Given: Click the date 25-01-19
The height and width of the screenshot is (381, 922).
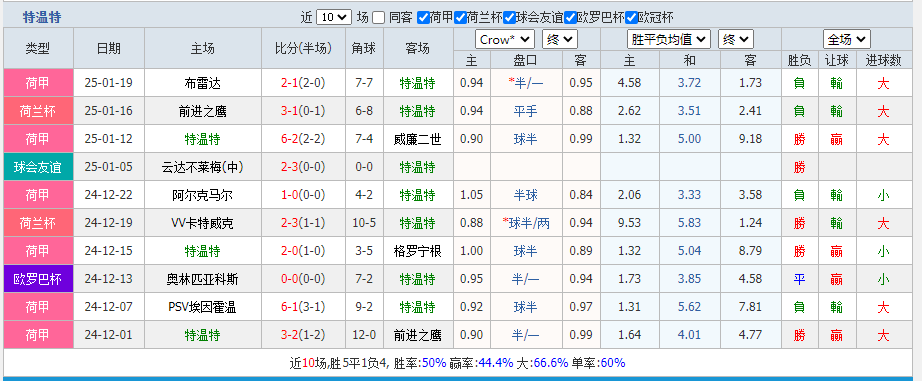Looking at the screenshot, I should (x=109, y=83).
